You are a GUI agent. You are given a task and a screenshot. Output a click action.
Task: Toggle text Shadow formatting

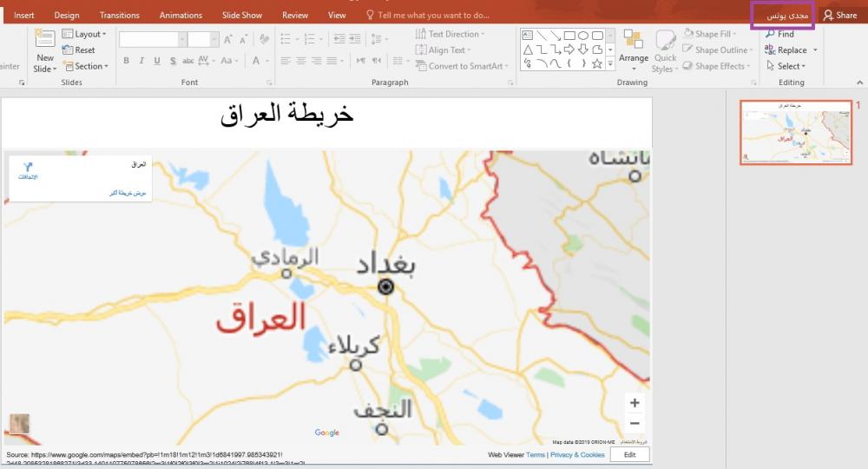(173, 61)
